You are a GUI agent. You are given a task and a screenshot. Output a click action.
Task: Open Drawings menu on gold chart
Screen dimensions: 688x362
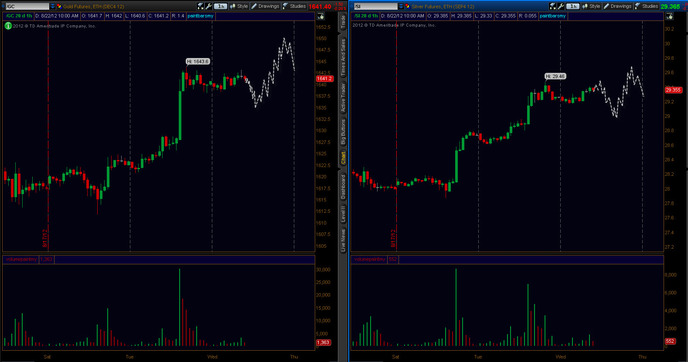click(x=265, y=6)
